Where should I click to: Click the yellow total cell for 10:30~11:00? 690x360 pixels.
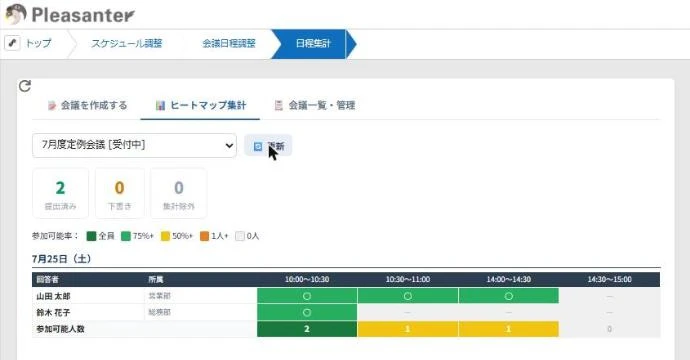pos(408,329)
